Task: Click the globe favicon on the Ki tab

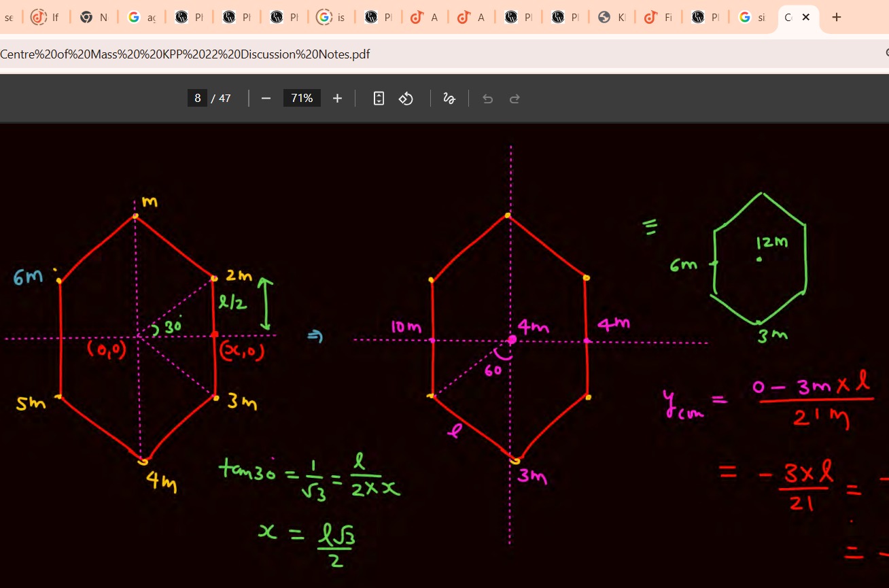Action: (603, 17)
